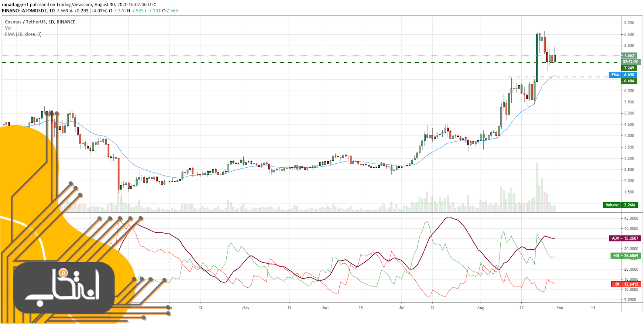Click the 30.0000 indicator axis label
The width and height of the screenshot is (644, 324).
tap(631, 249)
